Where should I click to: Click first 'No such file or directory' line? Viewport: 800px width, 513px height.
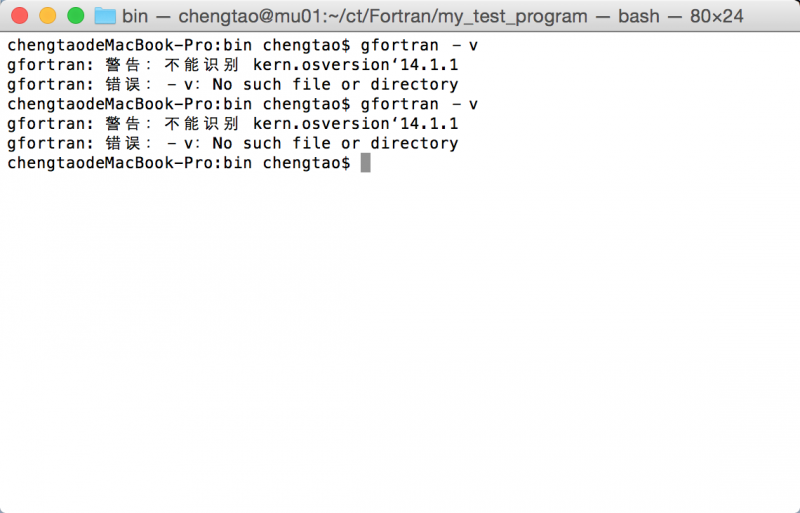pos(233,84)
